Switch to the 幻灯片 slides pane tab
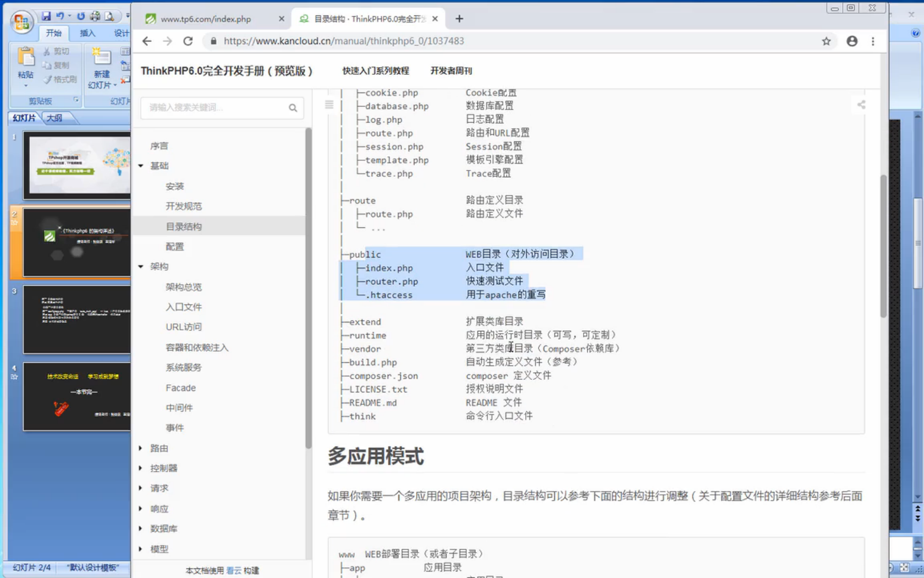This screenshot has height=578, width=924. [x=24, y=118]
